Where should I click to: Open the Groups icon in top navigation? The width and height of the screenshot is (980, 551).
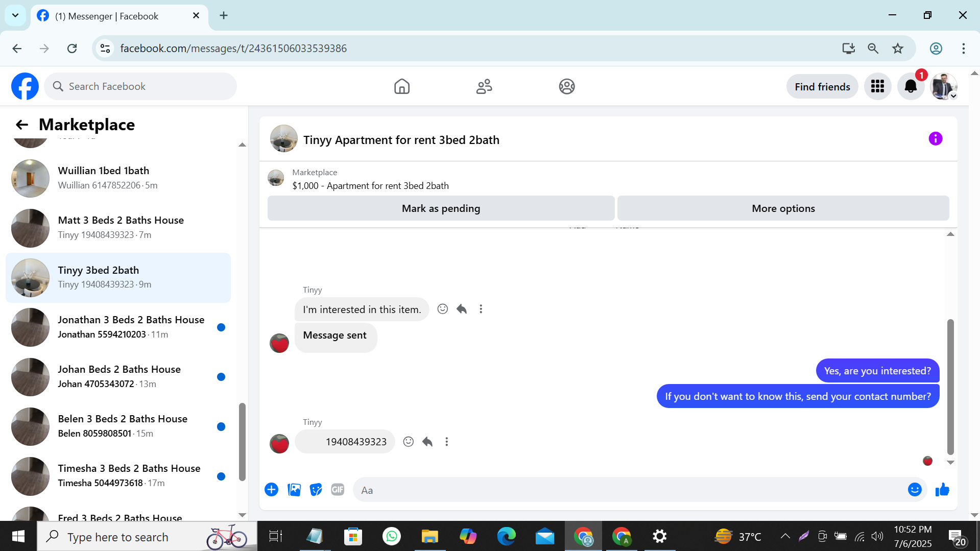click(567, 86)
